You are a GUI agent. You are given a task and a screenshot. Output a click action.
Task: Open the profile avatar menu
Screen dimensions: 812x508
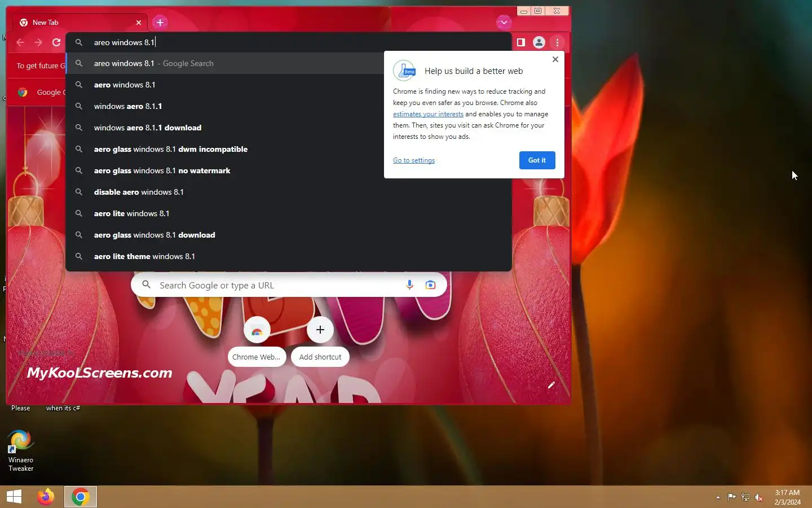click(x=539, y=42)
